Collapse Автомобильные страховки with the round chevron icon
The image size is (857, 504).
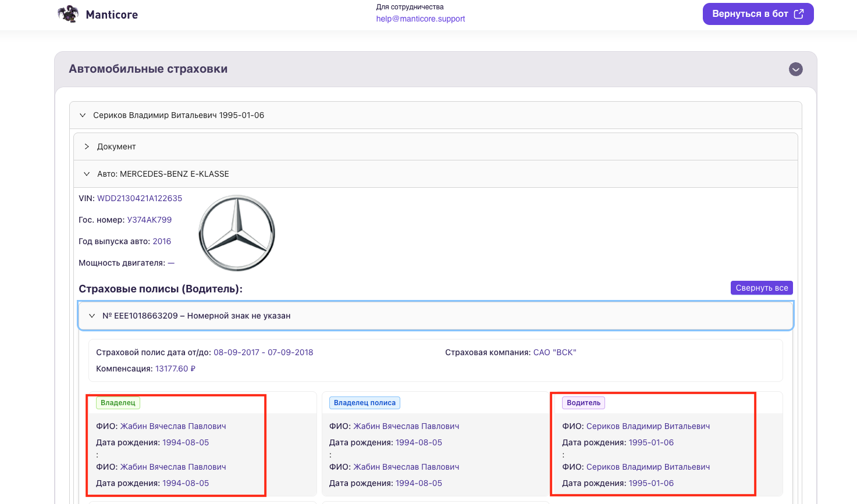[x=796, y=69]
